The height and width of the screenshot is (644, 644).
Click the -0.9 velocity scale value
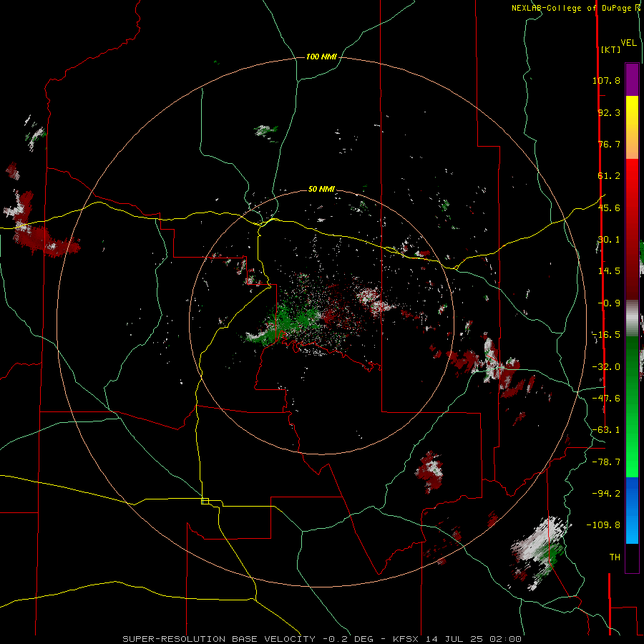pyautogui.click(x=609, y=303)
